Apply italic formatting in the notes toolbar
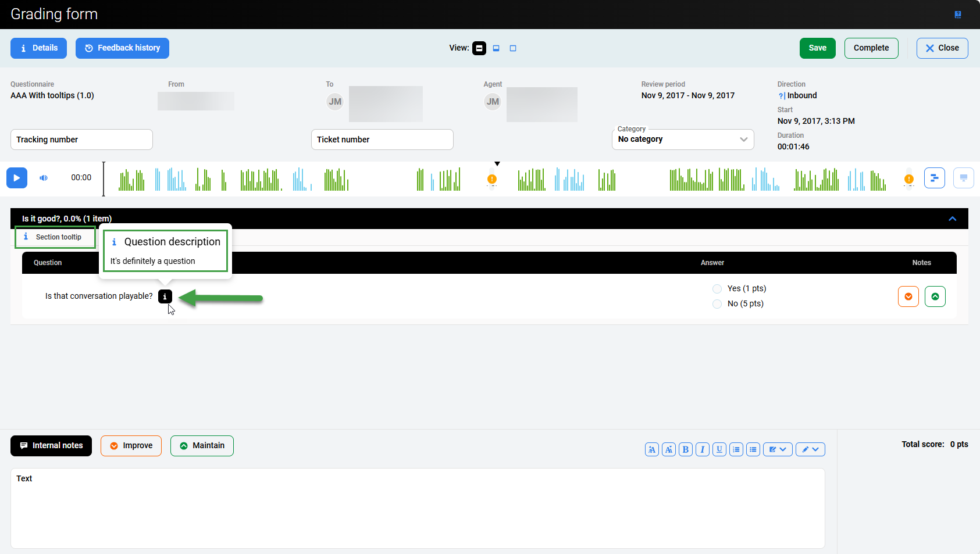 point(703,449)
